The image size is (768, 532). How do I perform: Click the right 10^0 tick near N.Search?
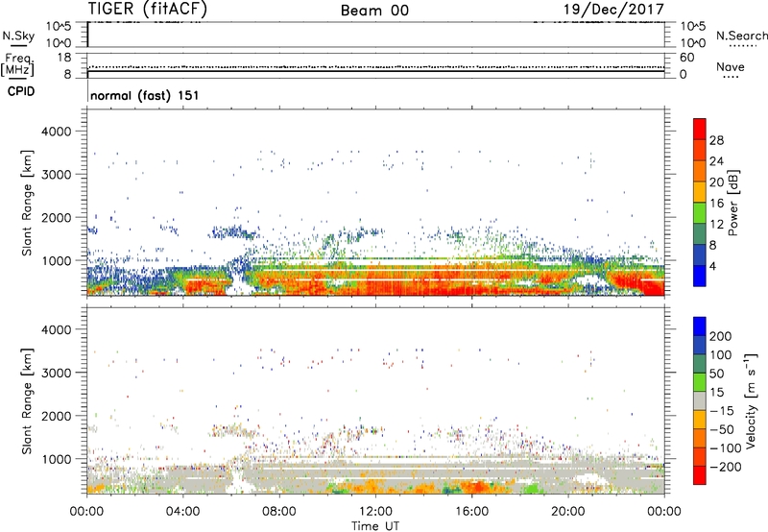click(x=693, y=43)
